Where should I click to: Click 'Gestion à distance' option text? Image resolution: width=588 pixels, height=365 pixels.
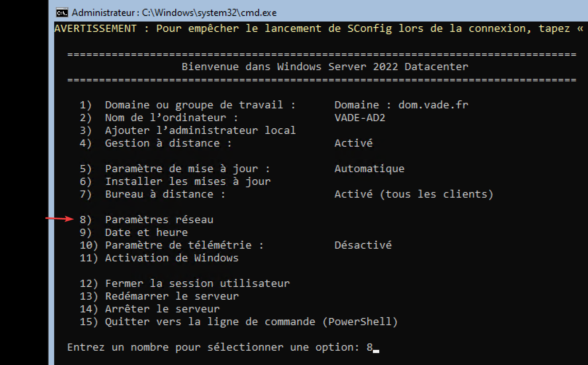tap(168, 143)
